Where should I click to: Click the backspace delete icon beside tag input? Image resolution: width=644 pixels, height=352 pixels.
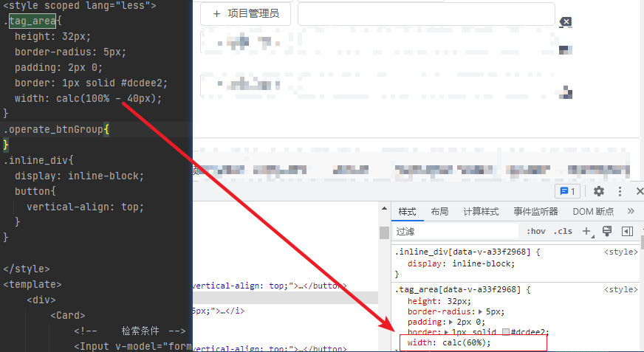tap(566, 21)
